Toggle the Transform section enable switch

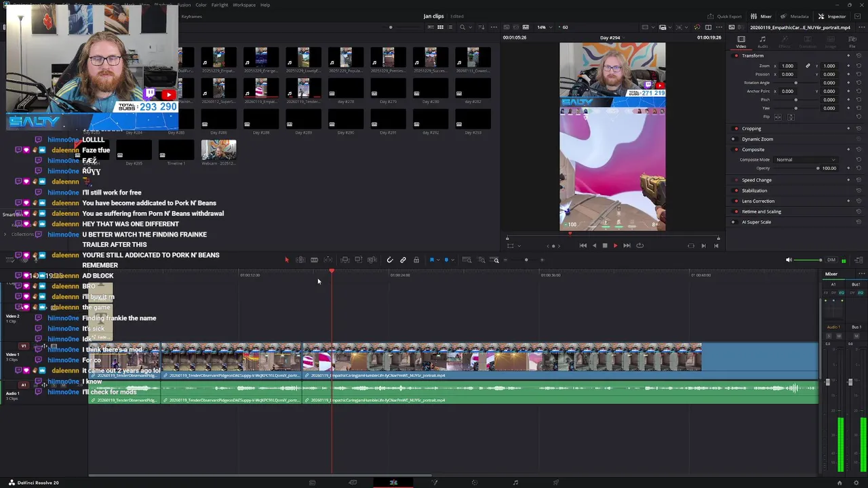(x=736, y=56)
